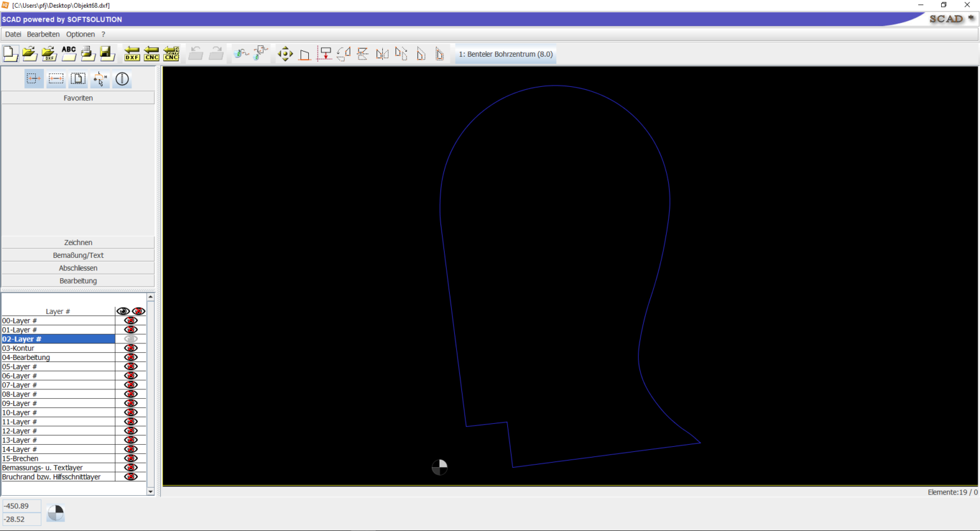The height and width of the screenshot is (531, 980).
Task: Expand the Bearbeitung panel
Action: point(78,280)
